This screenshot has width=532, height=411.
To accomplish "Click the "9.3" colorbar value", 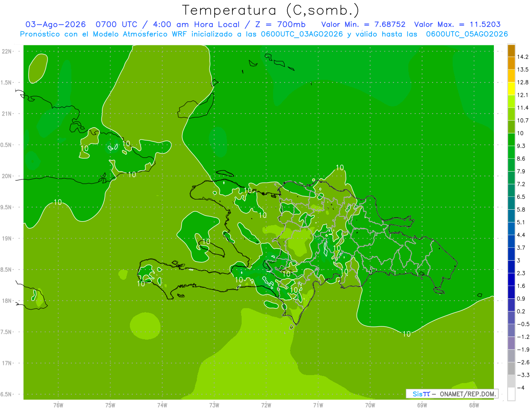I will pyautogui.click(x=521, y=146).
